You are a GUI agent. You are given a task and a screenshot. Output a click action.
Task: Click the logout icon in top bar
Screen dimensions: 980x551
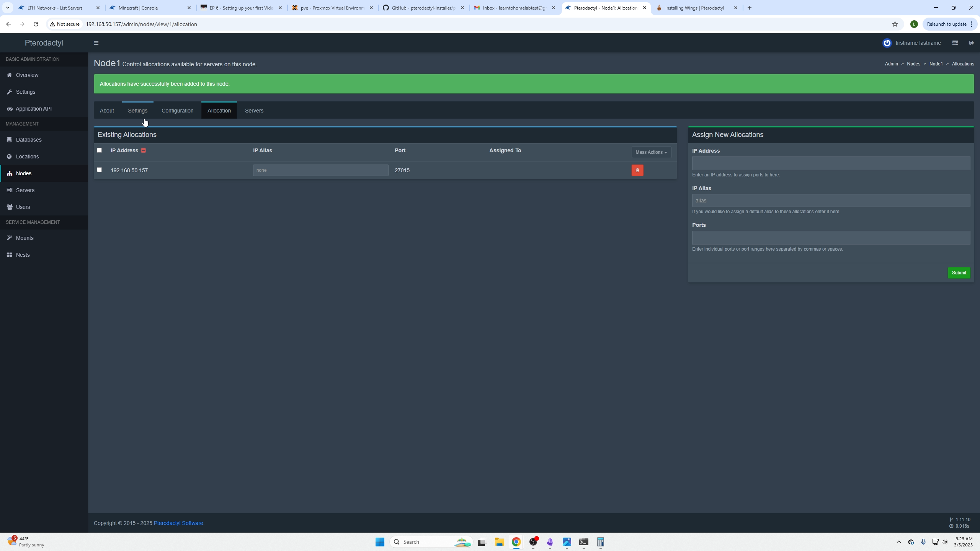point(971,43)
